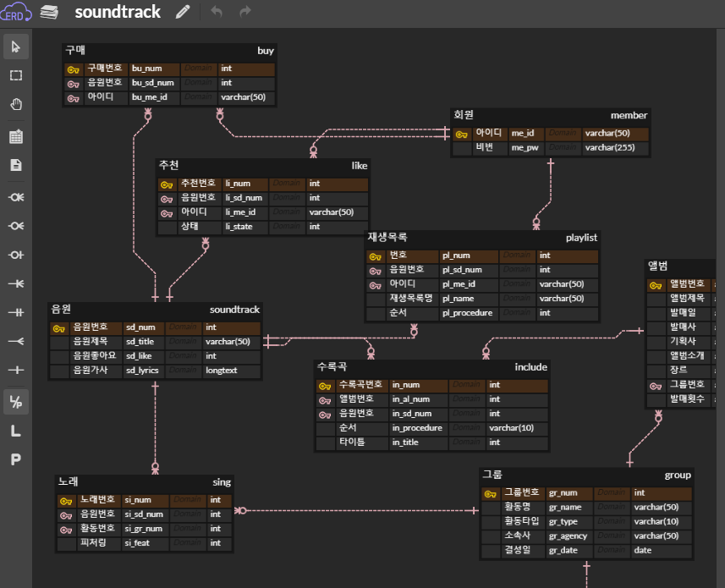The image size is (725, 588).
Task: Click the 재생목록명 logical name cell
Action: click(411, 299)
